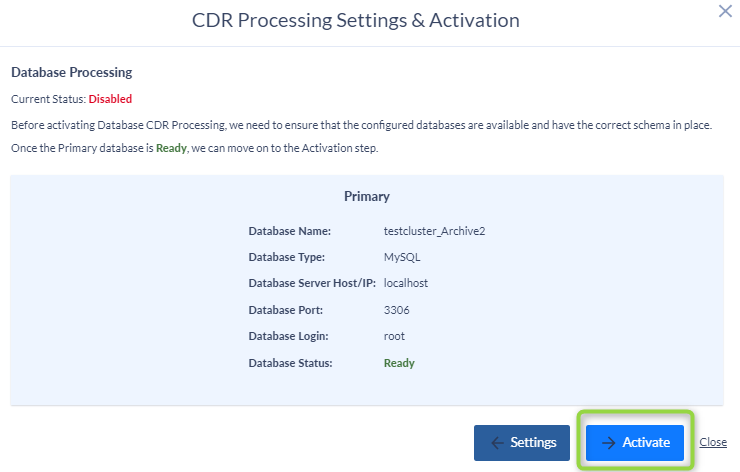
Task: Click the green Ready database status value
Action: click(399, 363)
